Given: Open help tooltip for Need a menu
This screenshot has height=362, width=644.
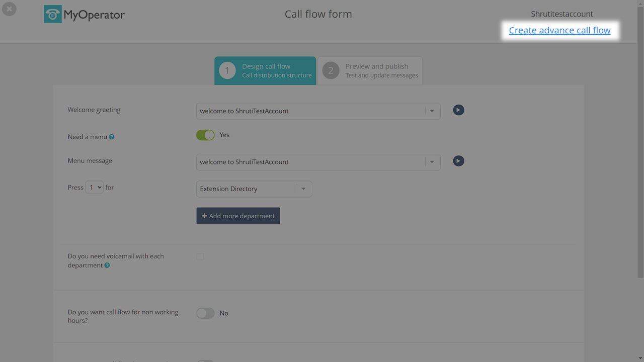Looking at the screenshot, I should (x=112, y=137).
